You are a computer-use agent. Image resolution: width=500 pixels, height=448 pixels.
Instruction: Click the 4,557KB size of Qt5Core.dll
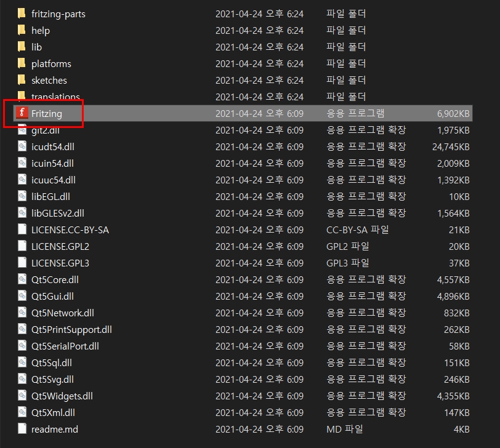[453, 280]
